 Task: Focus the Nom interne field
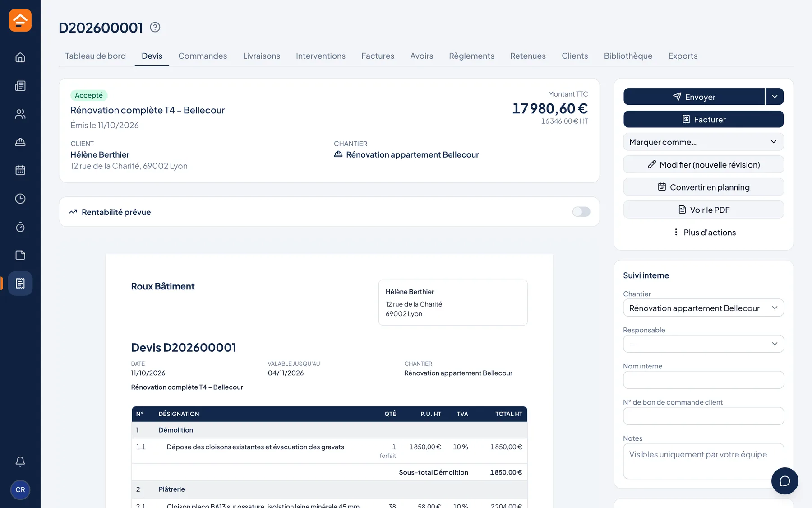(x=703, y=380)
